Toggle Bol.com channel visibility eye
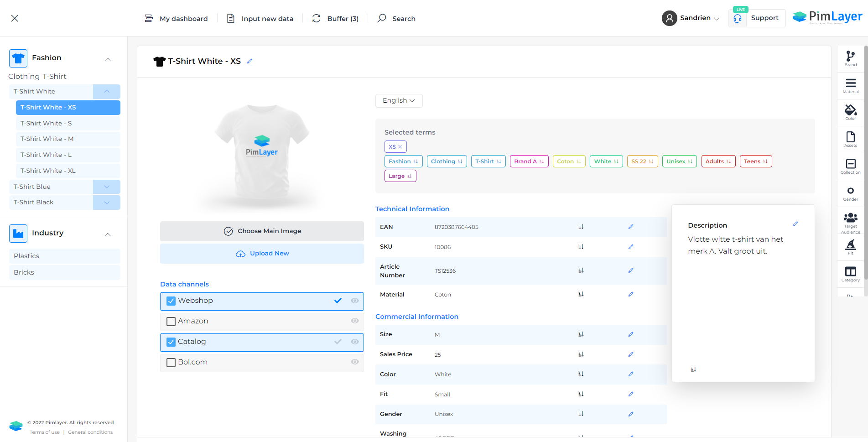 coord(354,362)
